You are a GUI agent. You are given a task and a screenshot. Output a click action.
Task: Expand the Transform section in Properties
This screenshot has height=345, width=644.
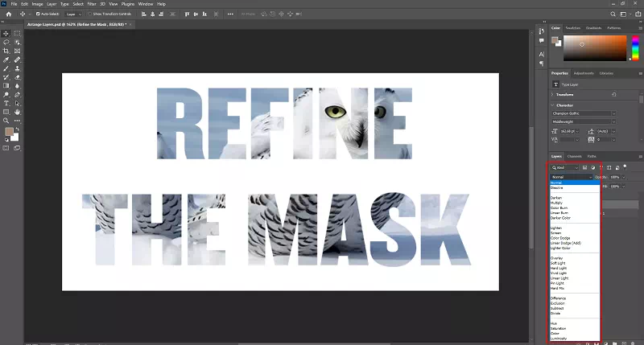pyautogui.click(x=552, y=94)
